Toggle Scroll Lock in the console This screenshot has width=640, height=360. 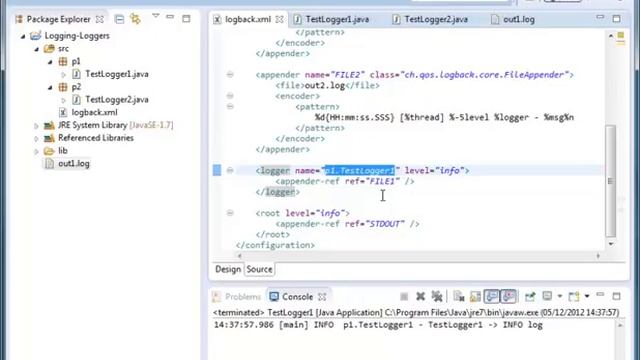pos(475,297)
